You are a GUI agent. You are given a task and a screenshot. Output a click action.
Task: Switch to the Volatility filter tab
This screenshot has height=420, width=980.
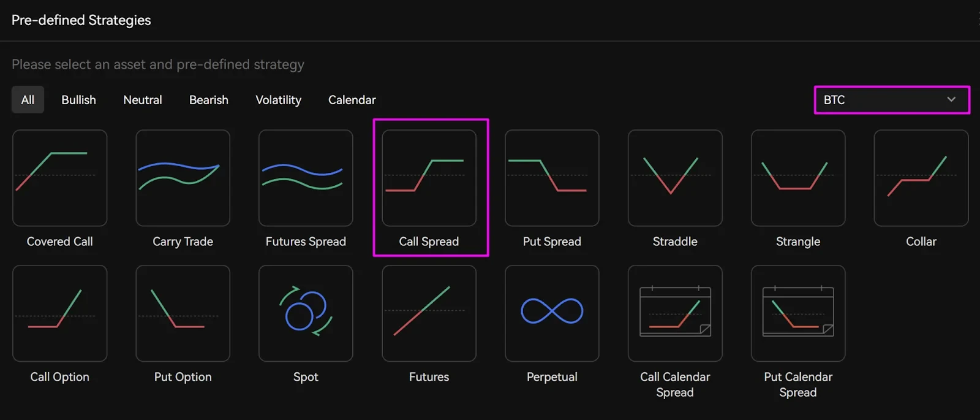(x=278, y=100)
